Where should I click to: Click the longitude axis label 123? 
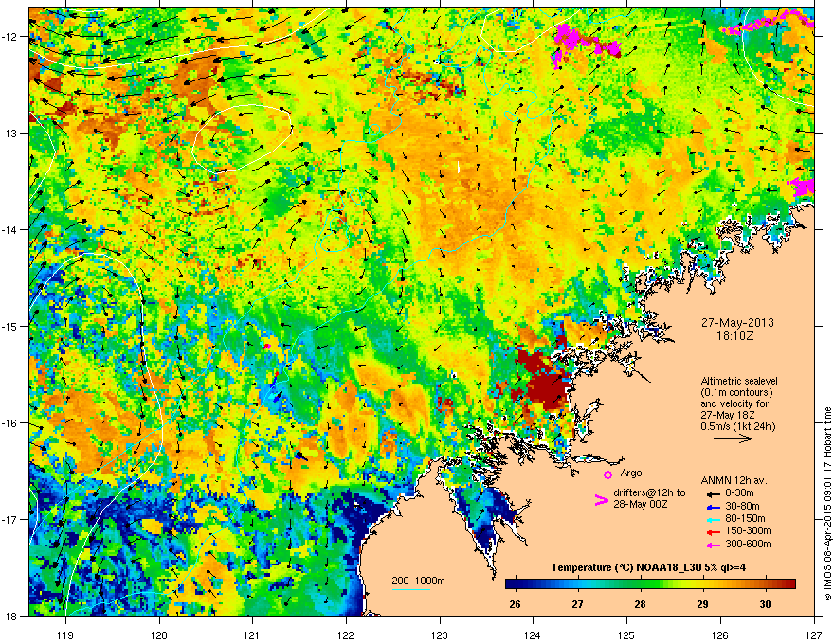click(440, 635)
